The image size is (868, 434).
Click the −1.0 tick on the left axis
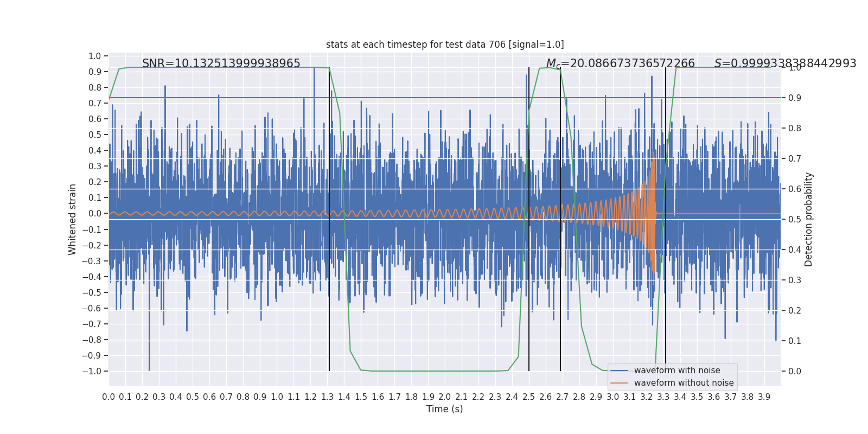91,371
